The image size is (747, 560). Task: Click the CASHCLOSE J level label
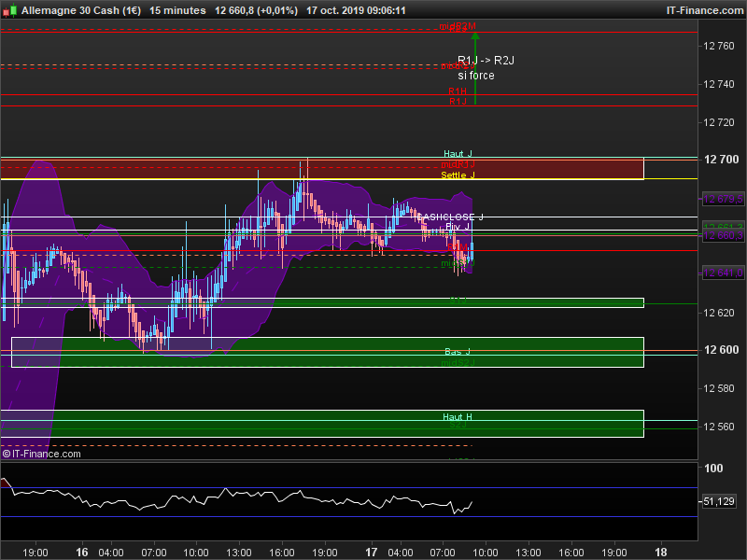(451, 217)
